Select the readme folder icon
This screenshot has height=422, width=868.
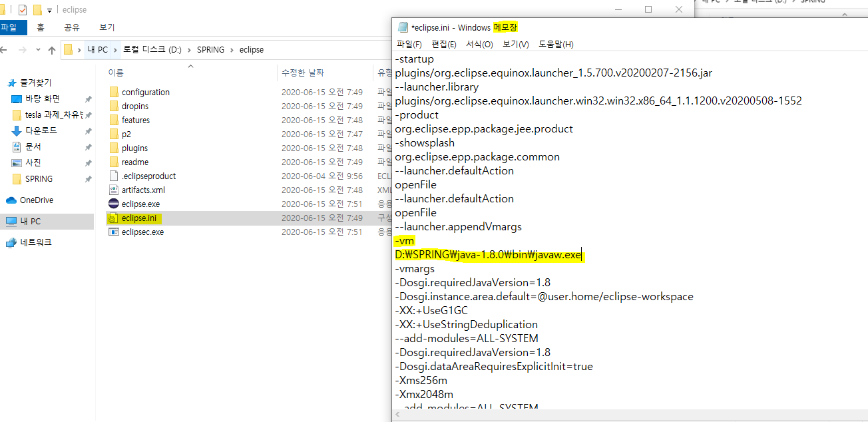(x=113, y=162)
